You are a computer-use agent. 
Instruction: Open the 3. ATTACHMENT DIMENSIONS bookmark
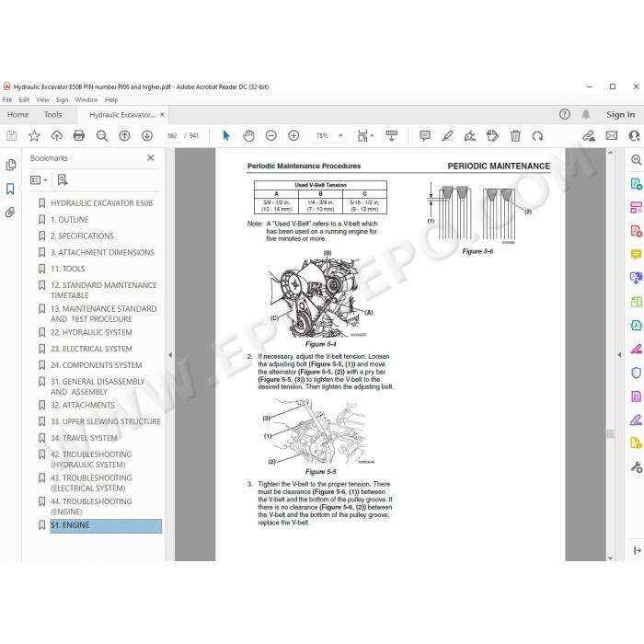pyautogui.click(x=102, y=252)
